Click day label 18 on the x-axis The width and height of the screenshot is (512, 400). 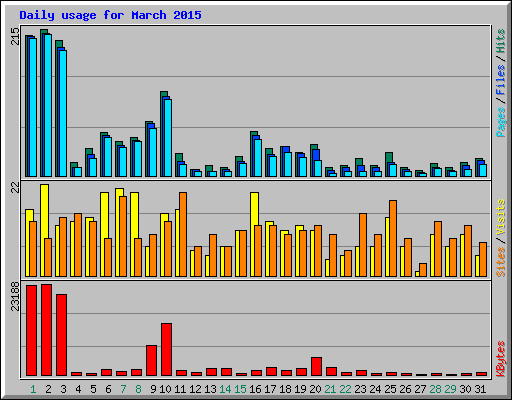(285, 389)
